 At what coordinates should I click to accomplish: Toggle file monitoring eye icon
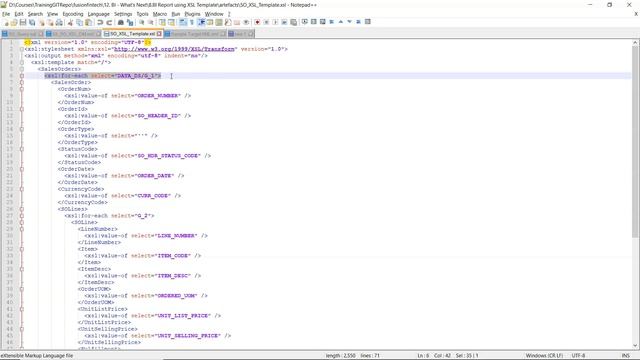click(246, 22)
